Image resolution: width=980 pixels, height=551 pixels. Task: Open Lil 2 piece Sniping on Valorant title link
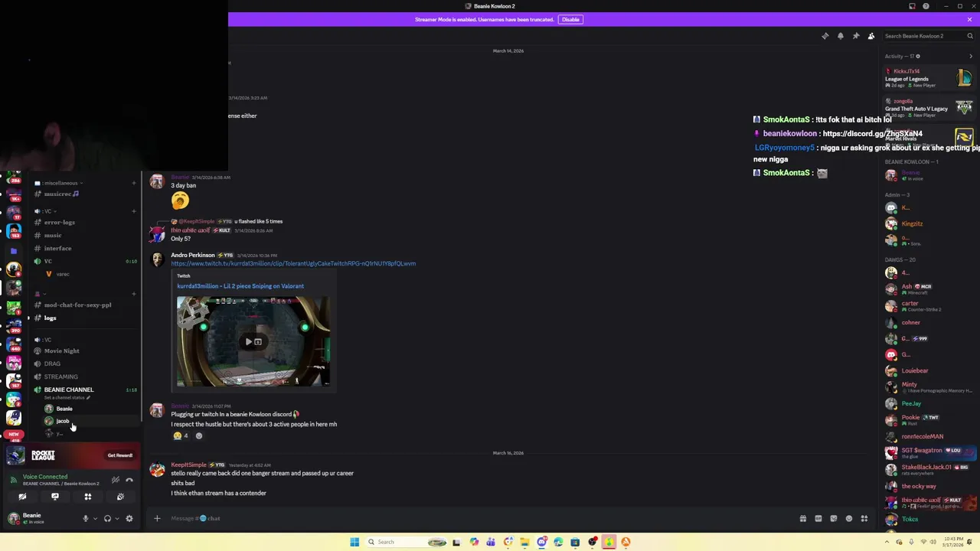pos(240,286)
